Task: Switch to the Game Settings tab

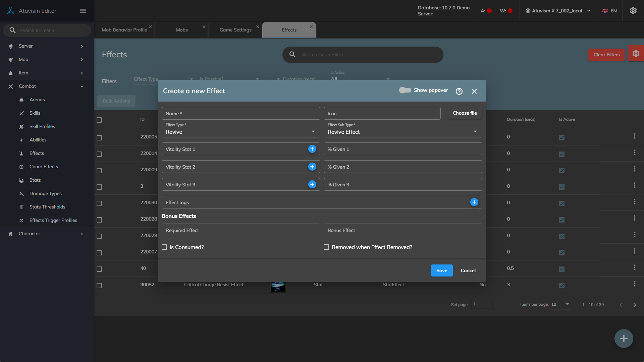Action: coord(235,30)
